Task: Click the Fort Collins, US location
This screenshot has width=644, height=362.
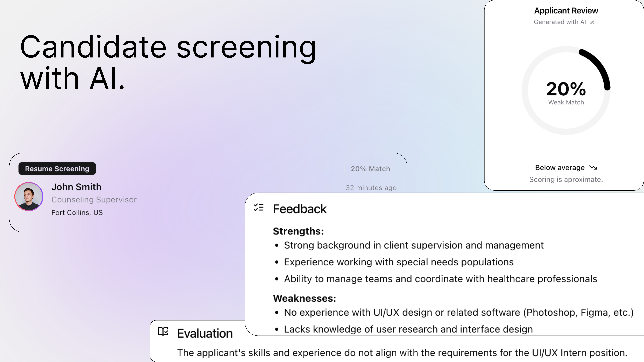Action: pos(77,213)
